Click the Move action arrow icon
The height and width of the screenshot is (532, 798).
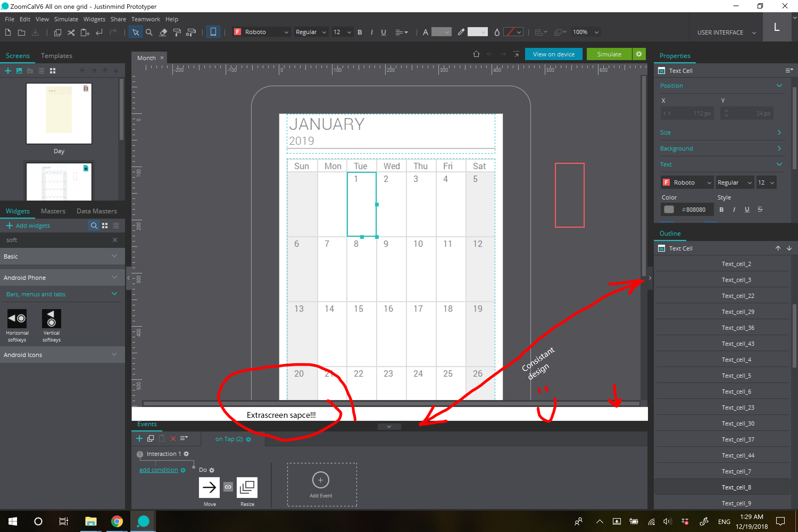[209, 488]
